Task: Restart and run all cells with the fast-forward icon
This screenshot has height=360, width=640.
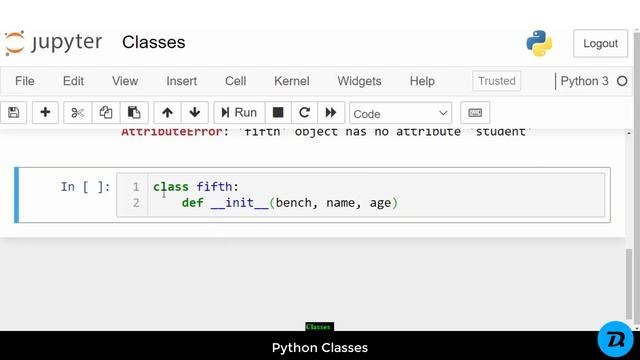Action: coord(331,113)
